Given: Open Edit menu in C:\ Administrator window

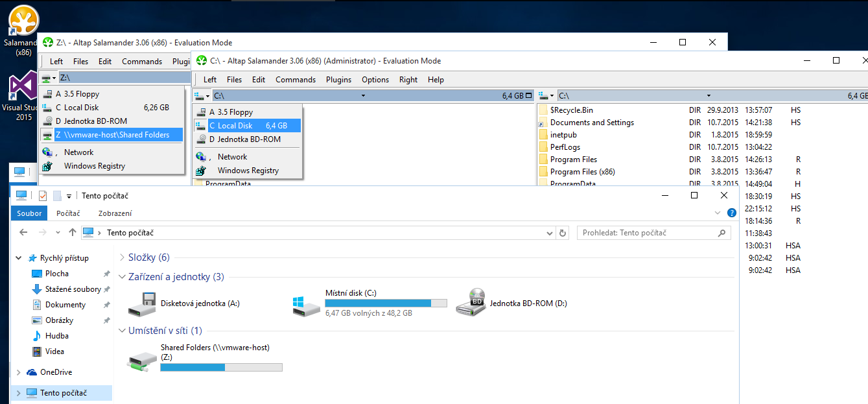Looking at the screenshot, I should point(259,80).
